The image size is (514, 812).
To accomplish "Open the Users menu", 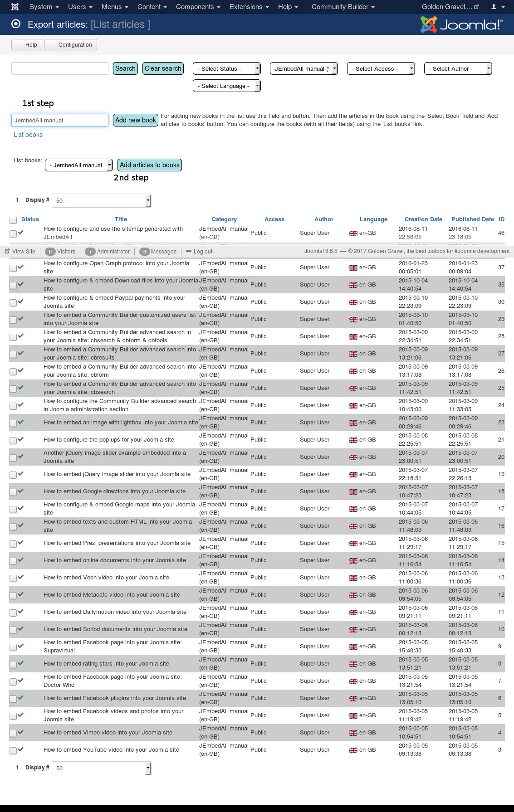I will tap(80, 7).
